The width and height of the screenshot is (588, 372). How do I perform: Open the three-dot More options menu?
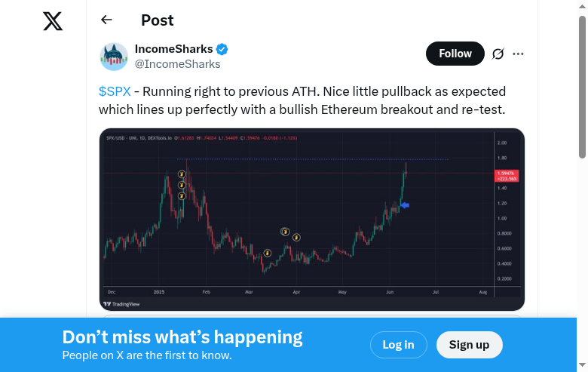(518, 54)
